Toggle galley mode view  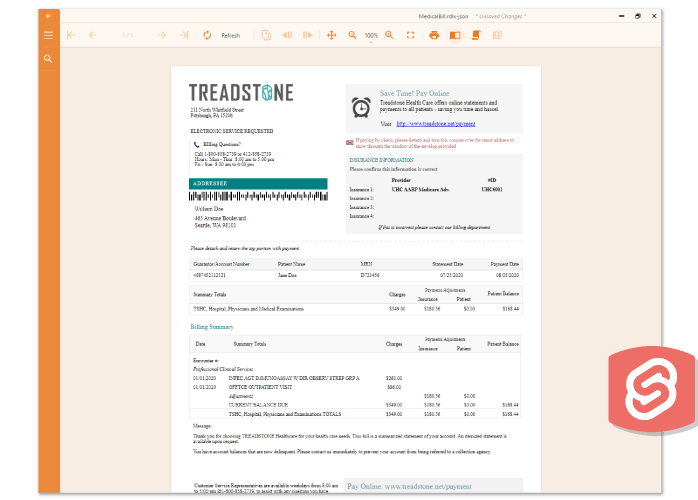point(497,35)
